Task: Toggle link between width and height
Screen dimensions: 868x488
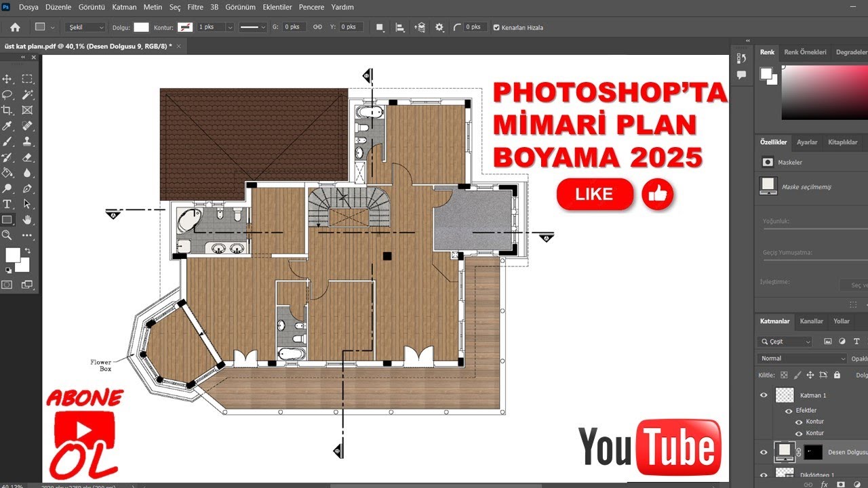Action: point(317,27)
